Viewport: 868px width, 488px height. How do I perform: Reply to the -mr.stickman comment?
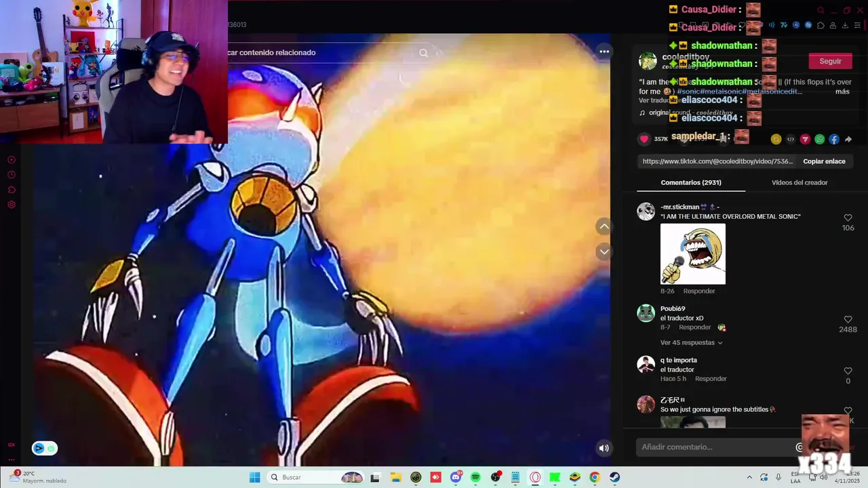click(x=699, y=291)
